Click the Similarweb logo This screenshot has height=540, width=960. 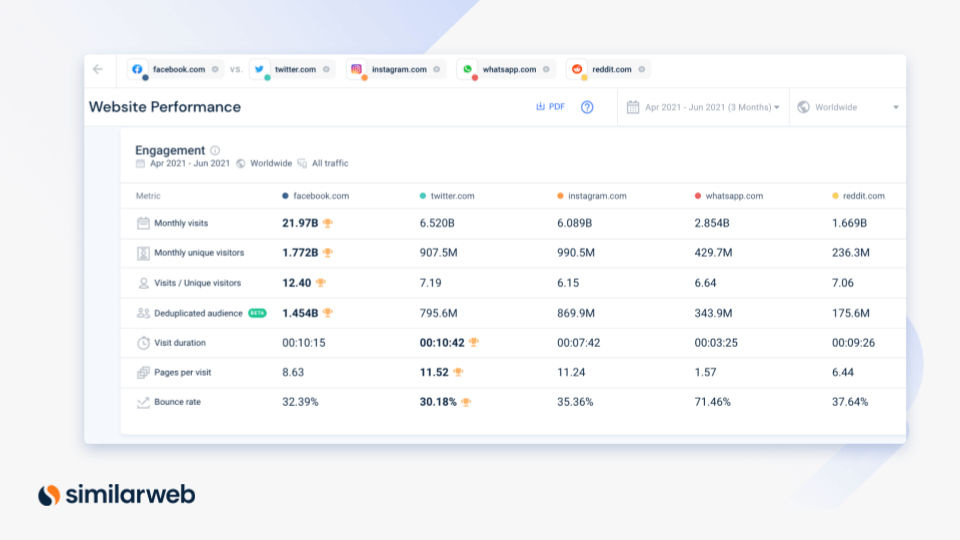click(116, 494)
